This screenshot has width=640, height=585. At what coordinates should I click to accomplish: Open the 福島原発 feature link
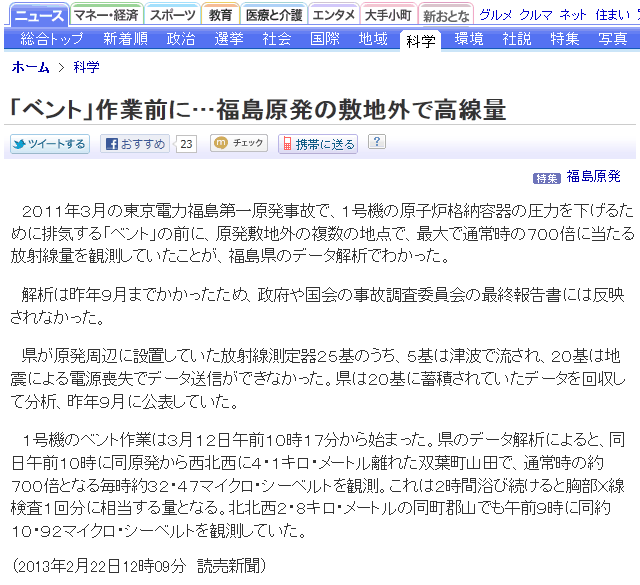tap(594, 177)
